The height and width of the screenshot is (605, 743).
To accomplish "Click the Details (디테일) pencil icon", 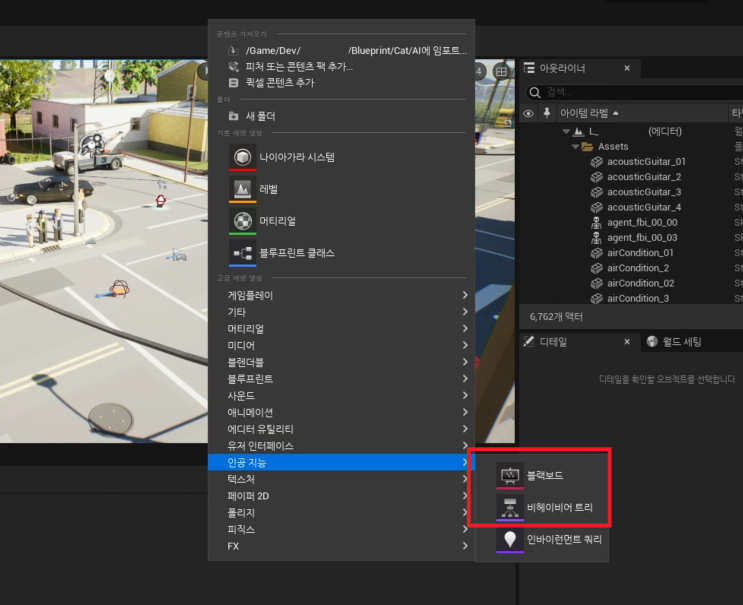I will 529,342.
